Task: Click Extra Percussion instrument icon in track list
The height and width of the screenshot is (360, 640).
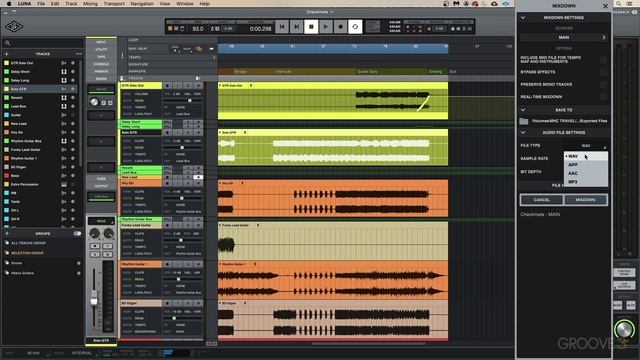Action: 64,184
